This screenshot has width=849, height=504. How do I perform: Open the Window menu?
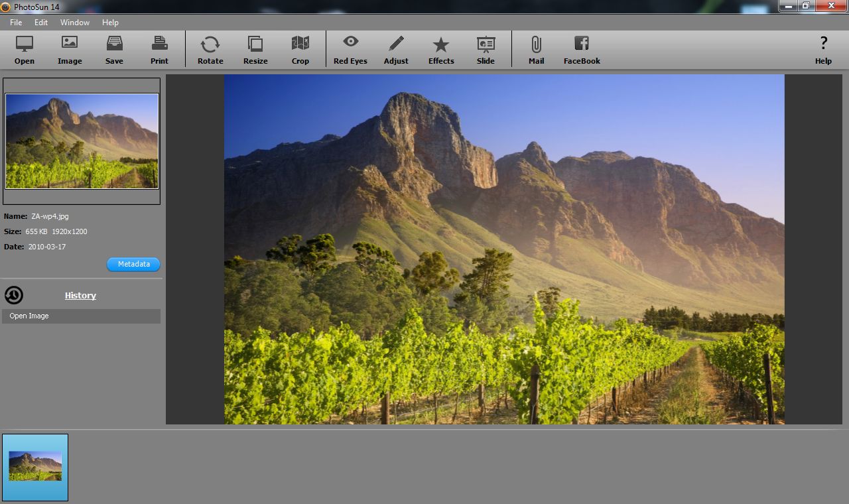[x=74, y=22]
